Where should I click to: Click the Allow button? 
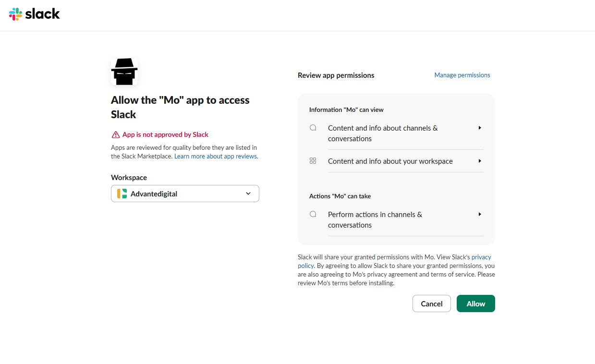475,303
